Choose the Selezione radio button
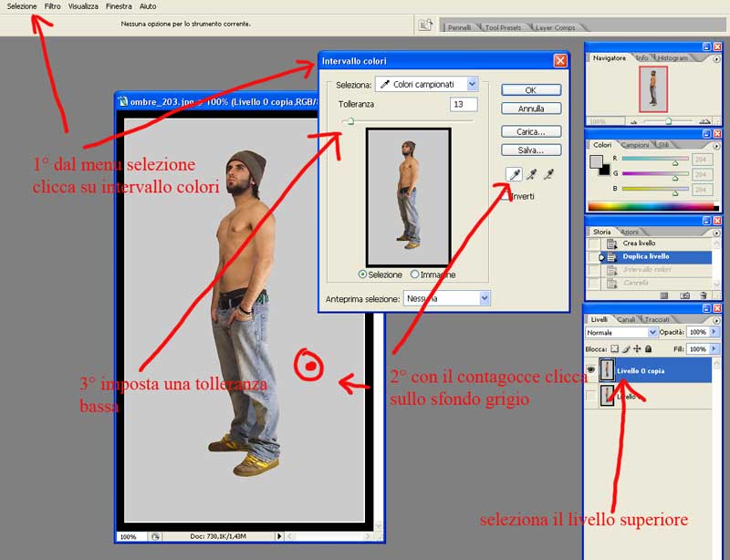 363,275
